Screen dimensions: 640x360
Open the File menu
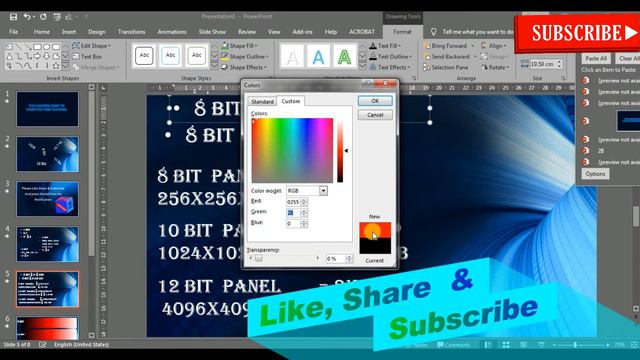[x=13, y=32]
